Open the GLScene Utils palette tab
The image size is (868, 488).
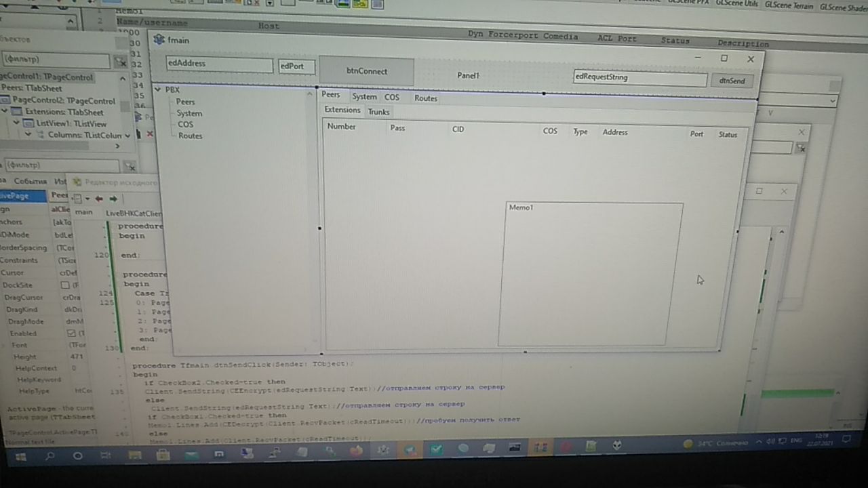click(x=737, y=3)
